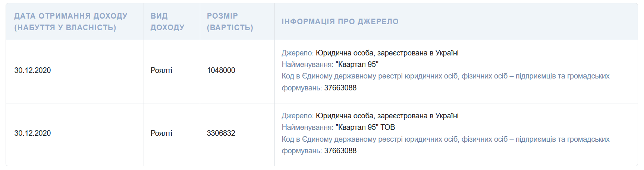Select the date 30.12.2020 in second row

tap(32, 133)
